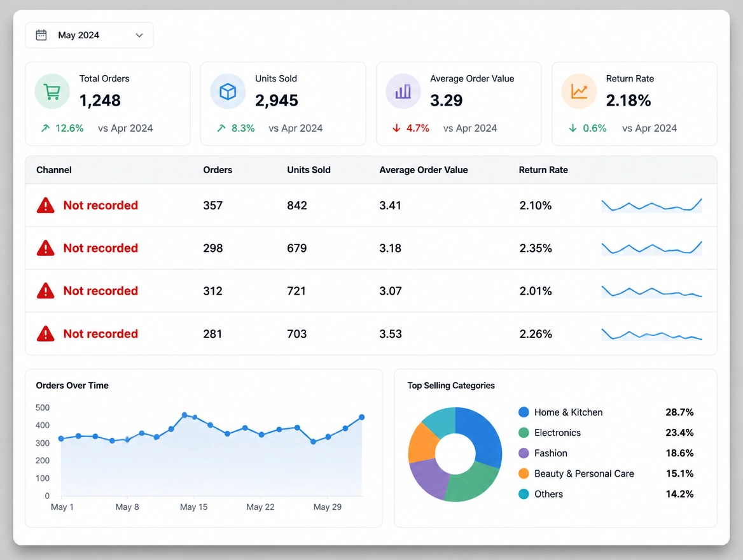Click Not recorded label in 298 orders row

[101, 248]
